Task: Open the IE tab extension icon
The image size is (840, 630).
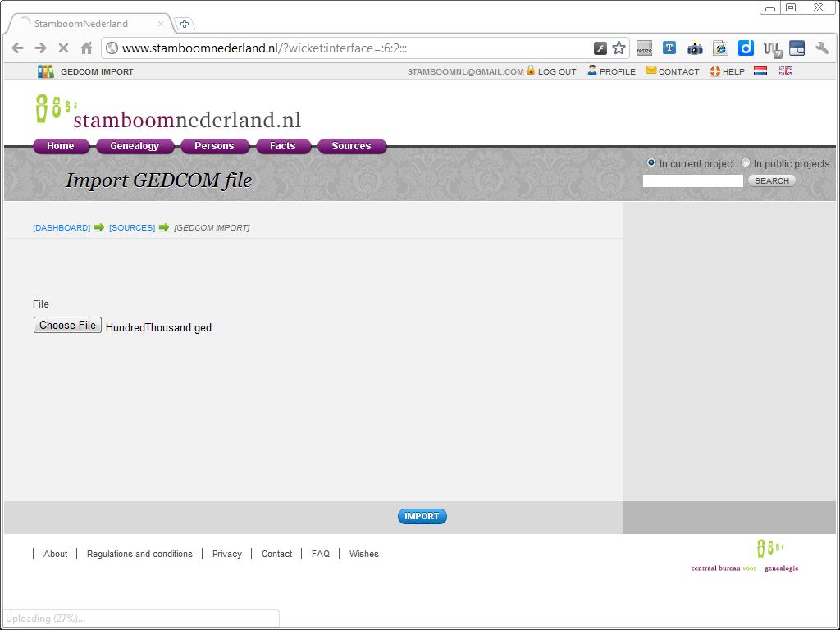Action: (720, 48)
